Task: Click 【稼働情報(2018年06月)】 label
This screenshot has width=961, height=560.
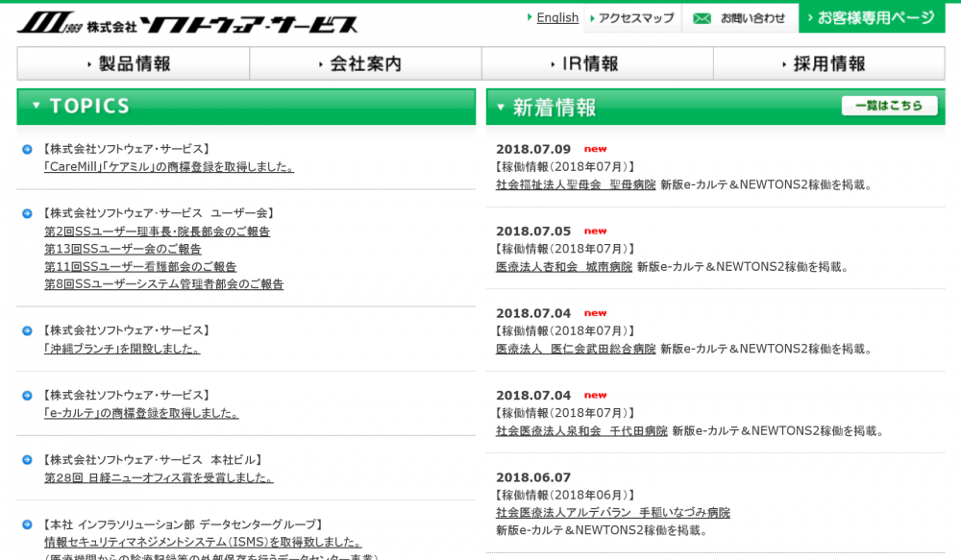Action: coord(565,495)
